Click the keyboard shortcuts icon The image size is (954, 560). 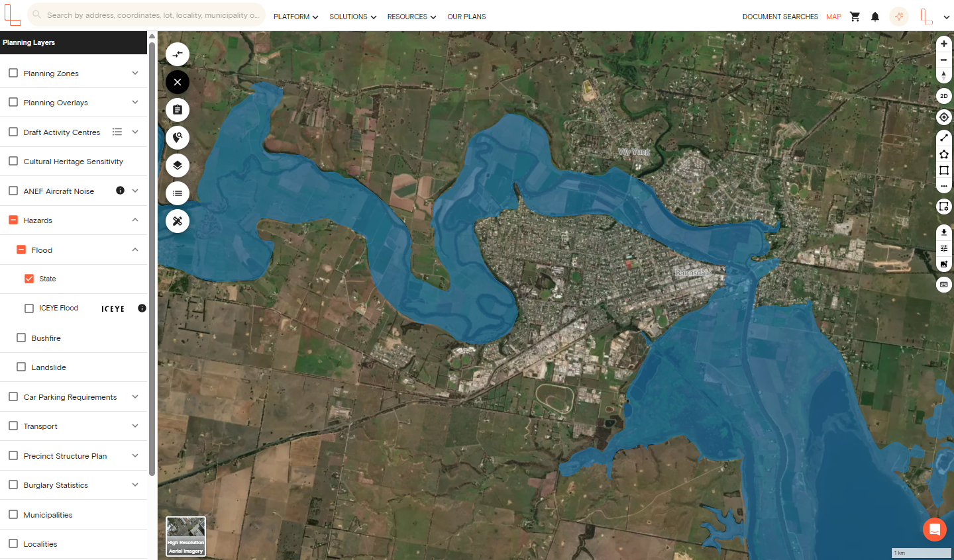coord(944,285)
